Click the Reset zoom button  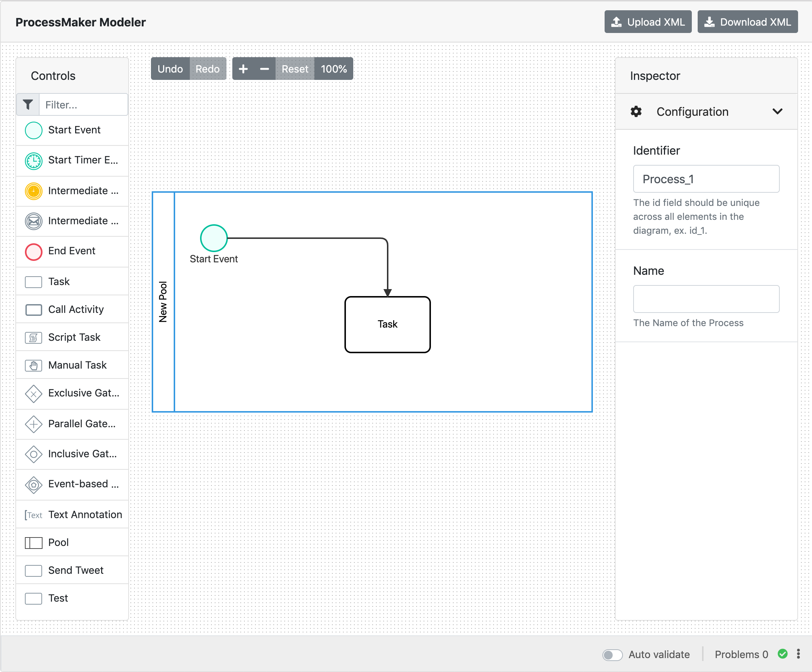click(x=295, y=69)
